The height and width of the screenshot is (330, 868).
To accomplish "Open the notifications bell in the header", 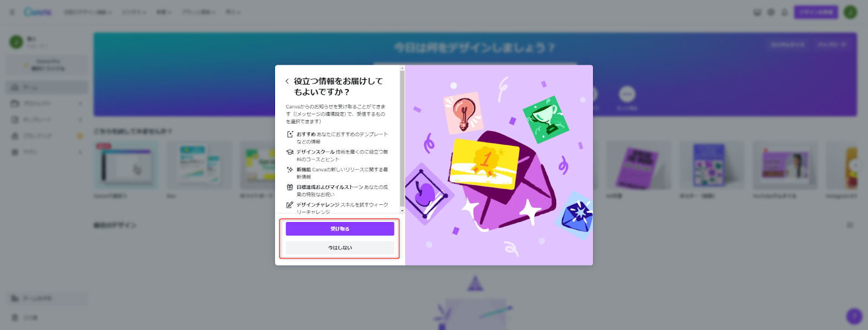I will pyautogui.click(x=784, y=12).
